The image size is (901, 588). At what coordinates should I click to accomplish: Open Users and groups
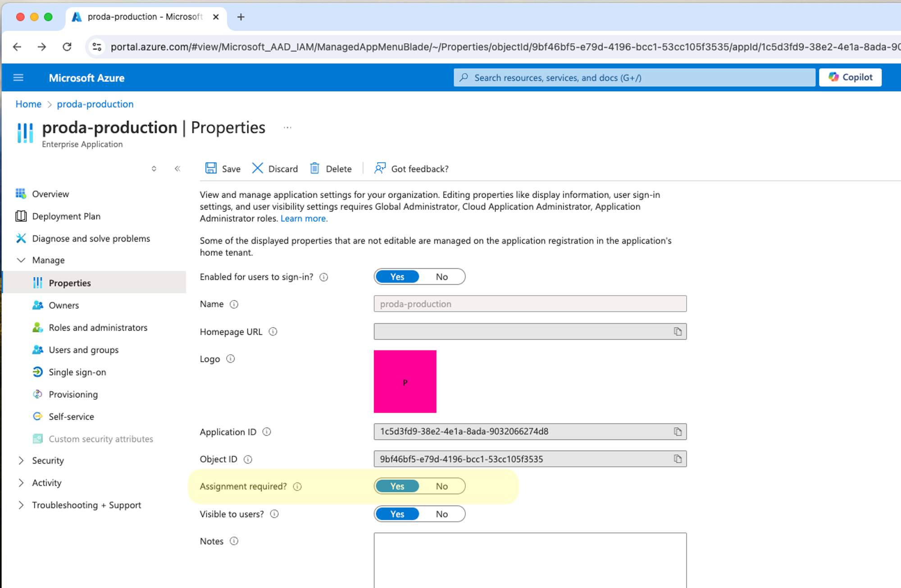tap(83, 350)
